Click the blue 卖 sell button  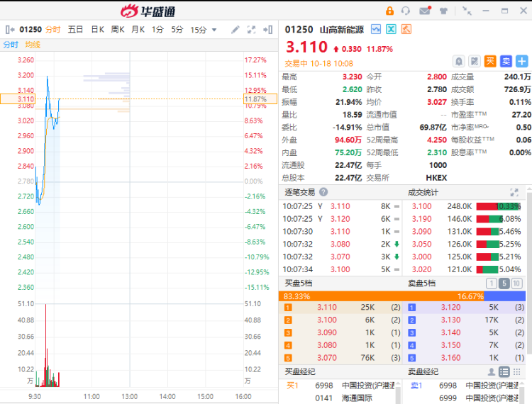pyautogui.click(x=506, y=62)
